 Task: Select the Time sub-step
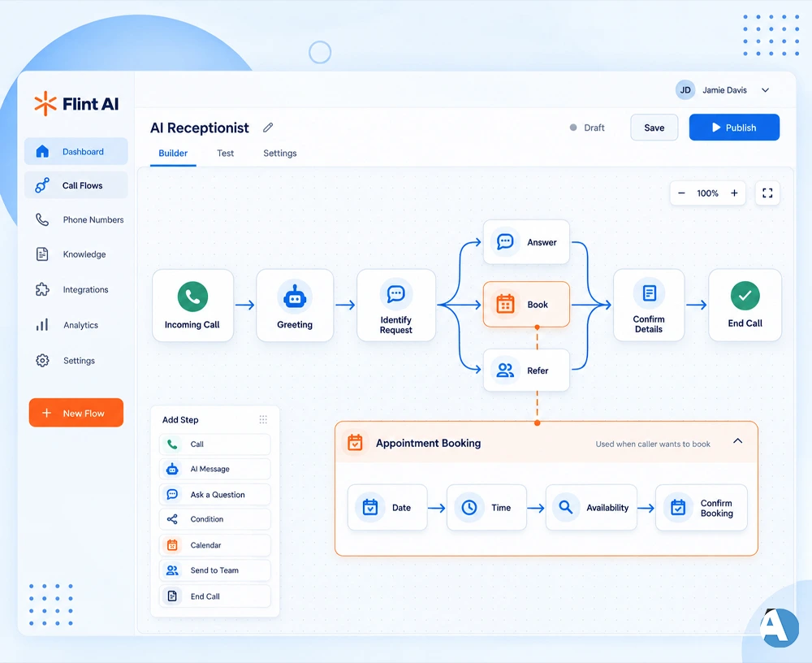coord(486,508)
